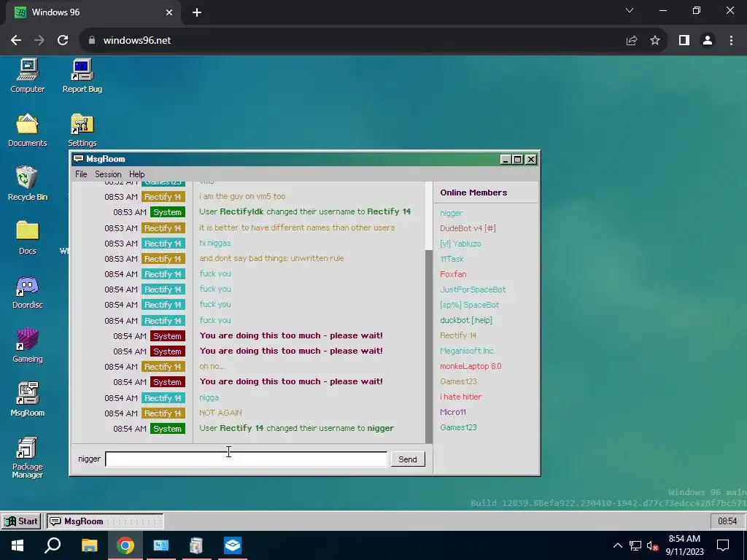Click the Chrome icon in Windows taskbar

(x=125, y=545)
